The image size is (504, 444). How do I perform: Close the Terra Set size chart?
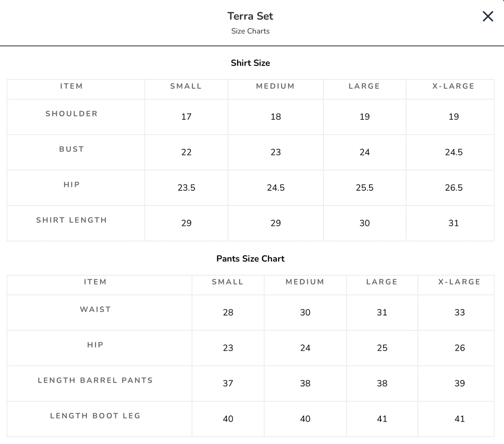pyautogui.click(x=488, y=16)
